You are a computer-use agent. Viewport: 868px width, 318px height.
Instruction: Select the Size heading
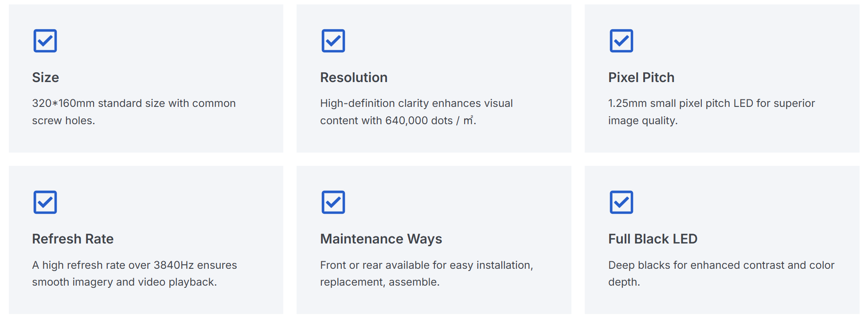point(46,78)
